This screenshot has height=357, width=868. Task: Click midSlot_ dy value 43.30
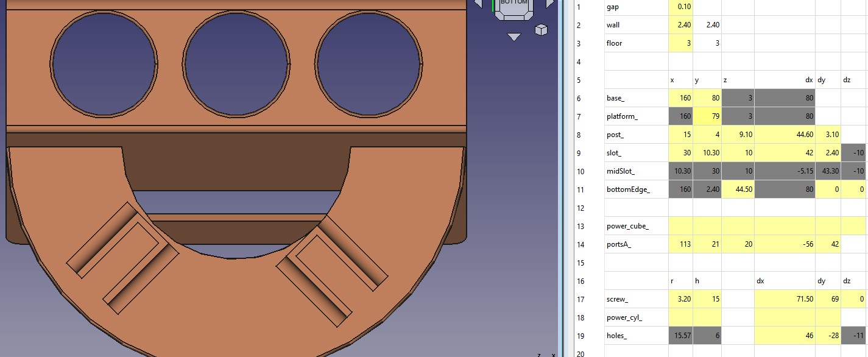828,171
